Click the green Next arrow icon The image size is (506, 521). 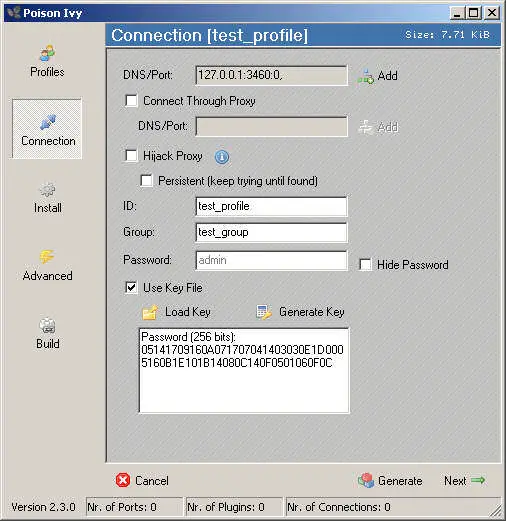coord(478,480)
